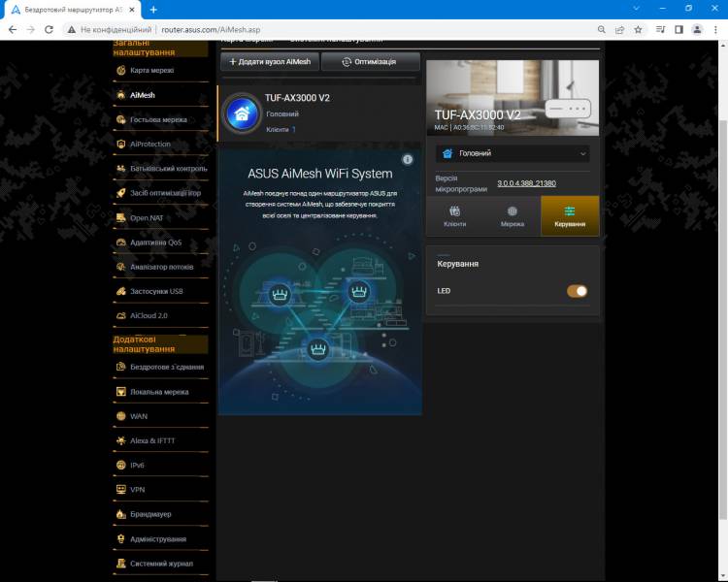Screen dimensions: 728x582
Task: Open the AiCloud 2.0 cloud icon
Action: [120, 315]
